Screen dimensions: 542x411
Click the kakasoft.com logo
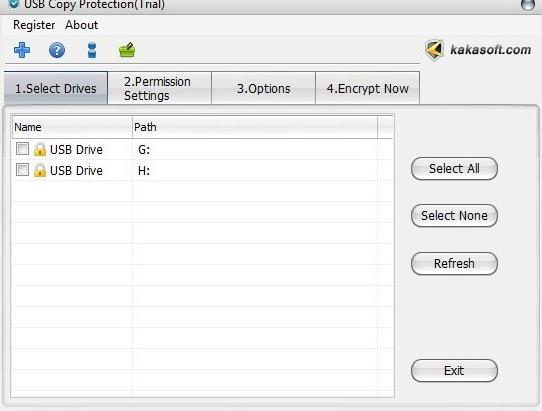478,50
